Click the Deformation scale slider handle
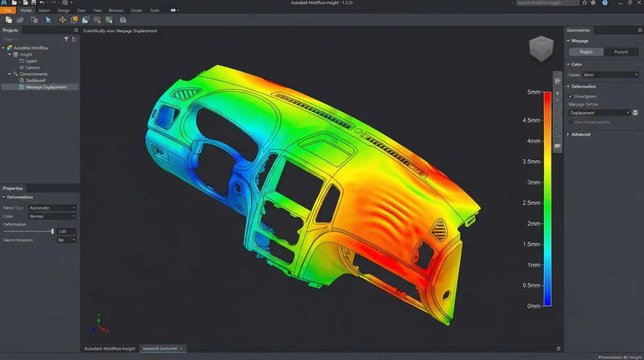The height and width of the screenshot is (360, 644). pyautogui.click(x=52, y=231)
